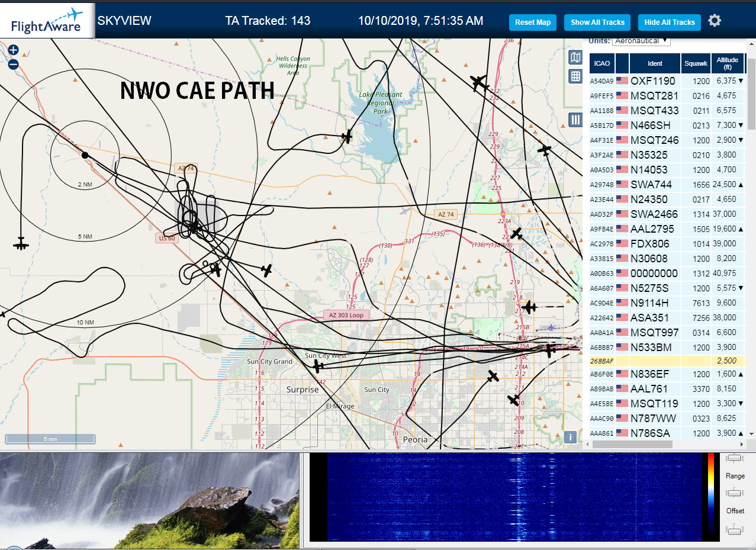Select the N533BM aircraft row
756x550 pixels.
click(x=667, y=347)
